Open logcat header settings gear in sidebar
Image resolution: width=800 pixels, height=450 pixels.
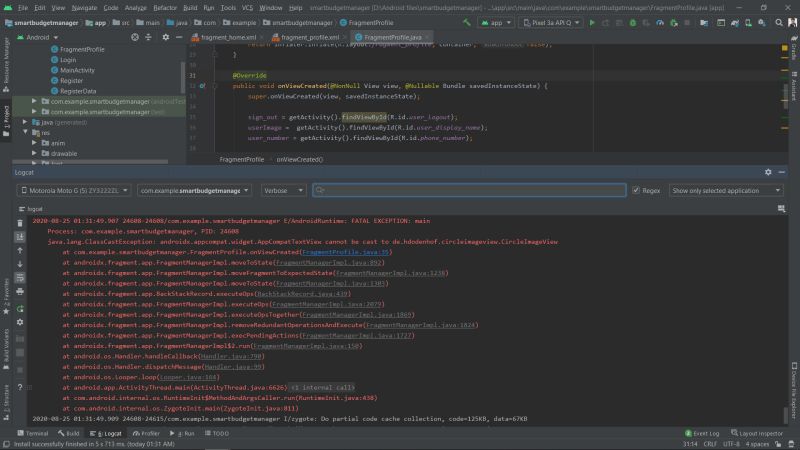20,322
